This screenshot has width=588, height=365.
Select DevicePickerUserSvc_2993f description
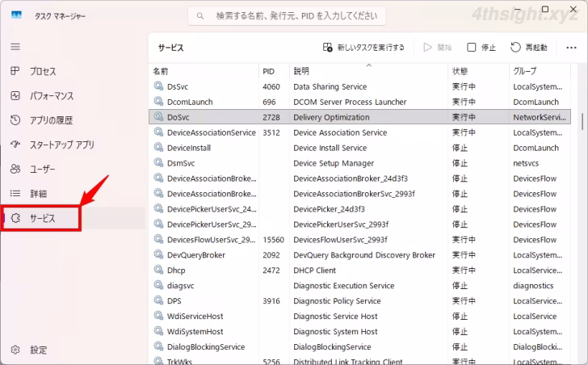pos(341,224)
